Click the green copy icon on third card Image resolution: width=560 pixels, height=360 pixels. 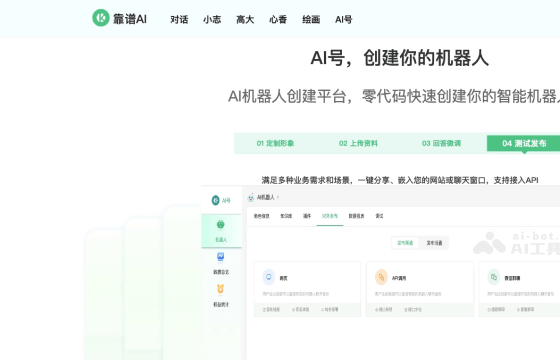click(494, 277)
